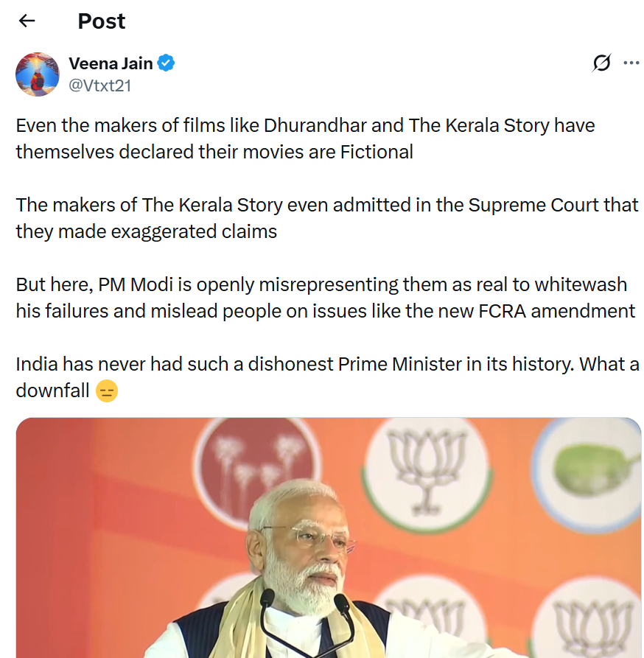Open the Grok explain-post icon
The image size is (644, 658).
[601, 63]
